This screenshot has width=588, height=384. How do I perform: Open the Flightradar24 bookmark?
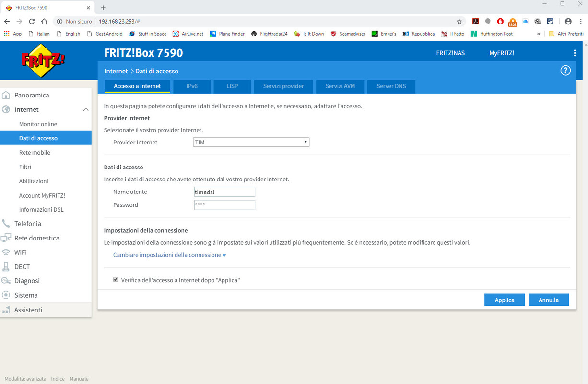tap(269, 34)
